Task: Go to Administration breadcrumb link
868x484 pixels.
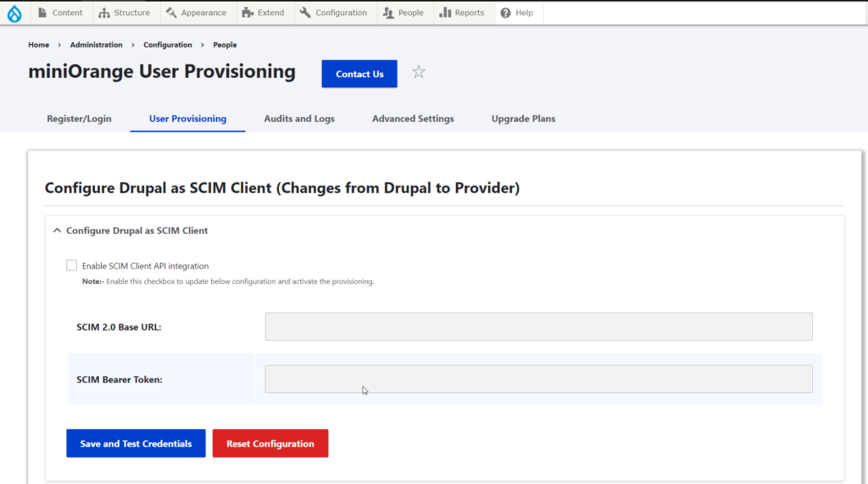Action: [x=96, y=45]
